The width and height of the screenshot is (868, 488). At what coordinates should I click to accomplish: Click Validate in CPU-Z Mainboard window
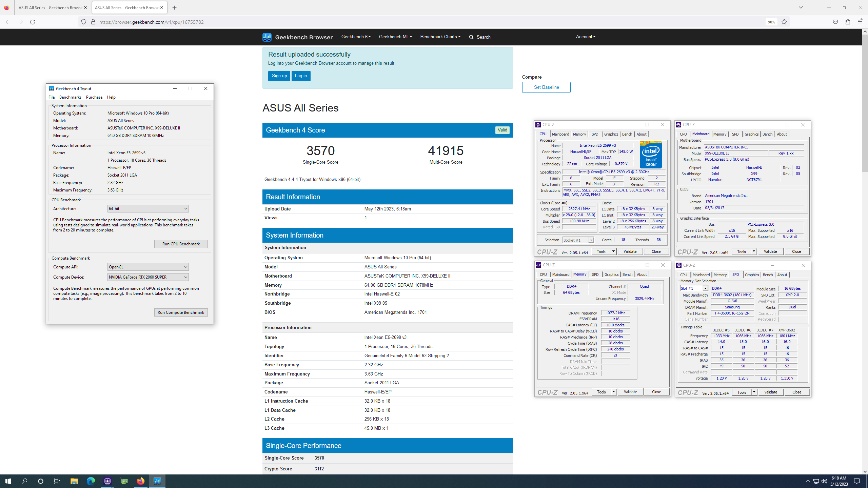770,251
